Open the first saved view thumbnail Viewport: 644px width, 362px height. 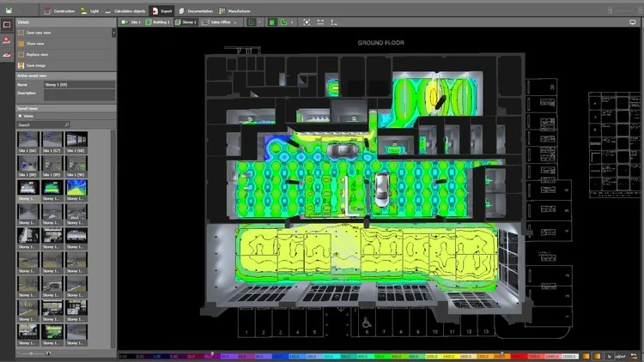coord(28,141)
